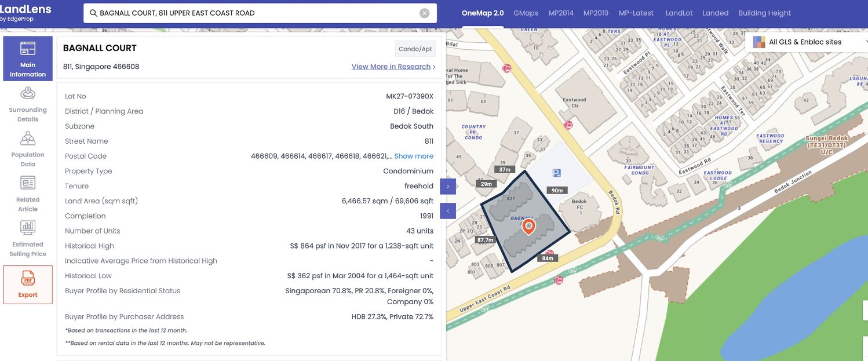
Task: Export the report as PDF
Action: (x=28, y=285)
